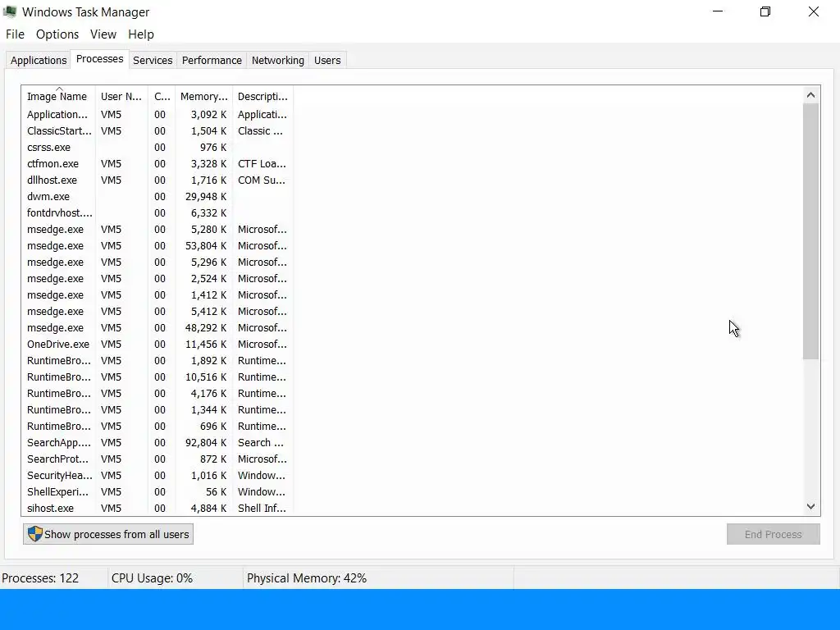The width and height of the screenshot is (840, 630).
Task: Click the End Process button
Action: [x=773, y=534]
